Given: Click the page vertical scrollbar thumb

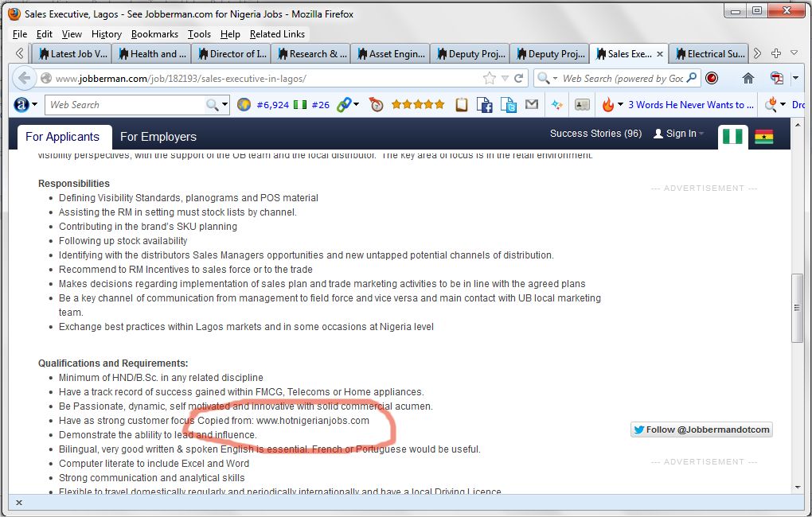Looking at the screenshot, I should [x=796, y=307].
